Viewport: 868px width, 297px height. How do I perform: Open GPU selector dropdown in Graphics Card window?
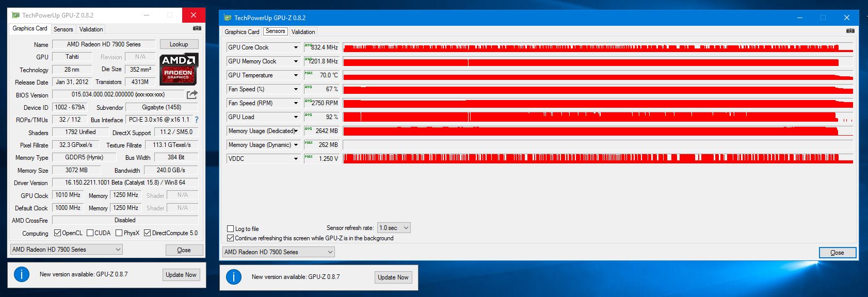pos(67,250)
